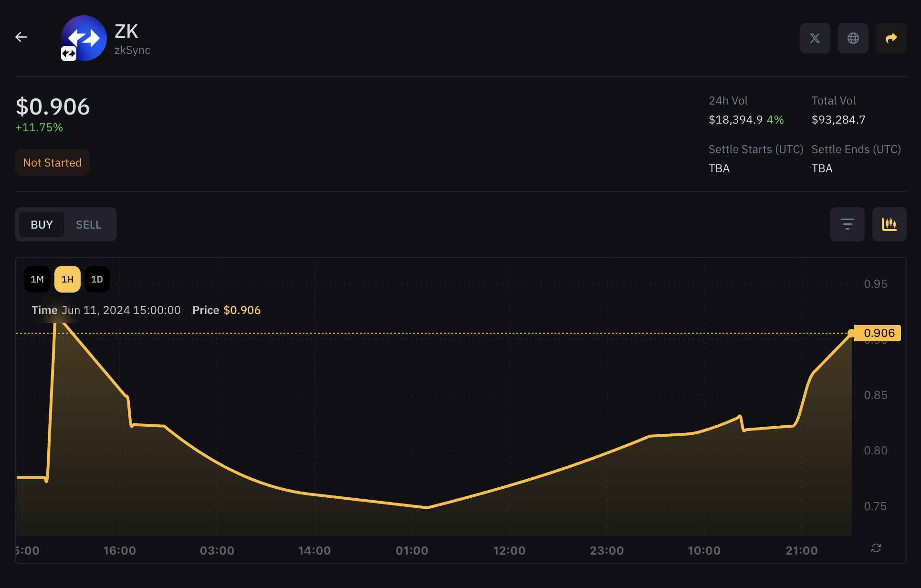Open the order filter icon
Image resolution: width=921 pixels, height=588 pixels.
coord(847,224)
